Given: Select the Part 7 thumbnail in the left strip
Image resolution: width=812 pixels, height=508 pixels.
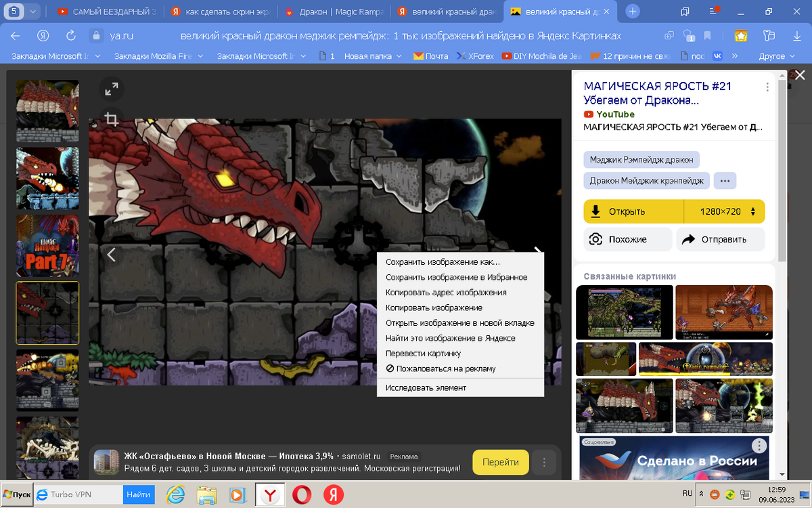Looking at the screenshot, I should (x=47, y=246).
